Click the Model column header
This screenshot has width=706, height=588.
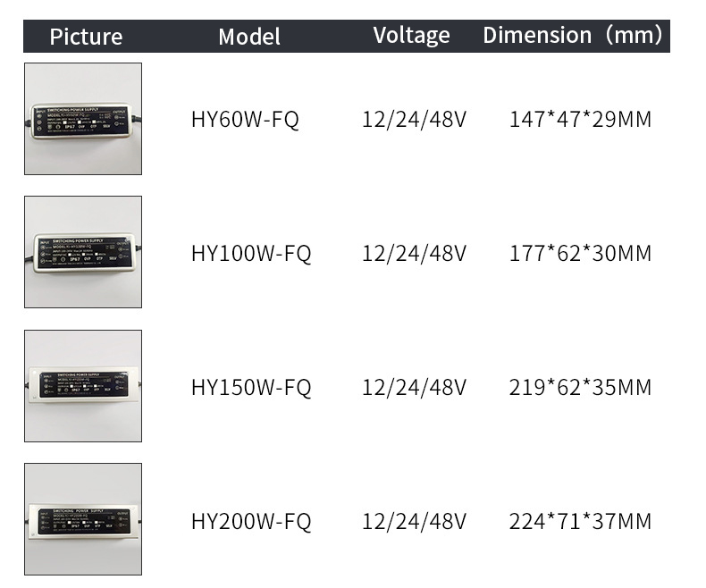tap(249, 37)
